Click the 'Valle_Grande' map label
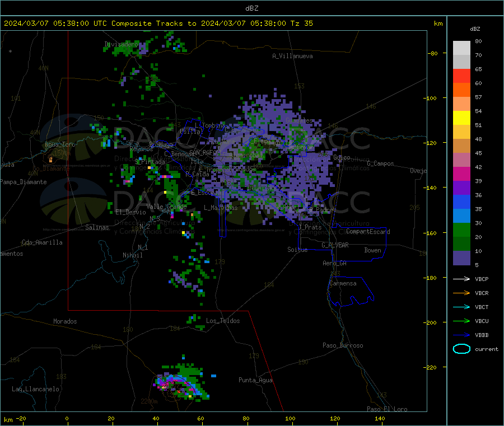This screenshot has width=504, height=426. click(x=166, y=207)
